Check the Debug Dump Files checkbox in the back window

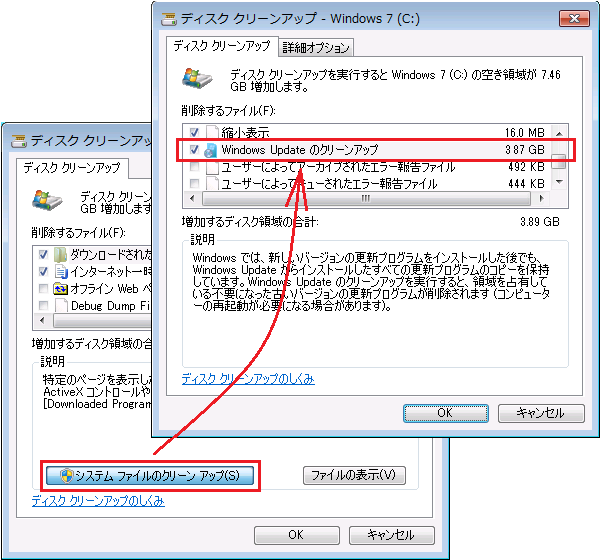pyautogui.click(x=43, y=305)
